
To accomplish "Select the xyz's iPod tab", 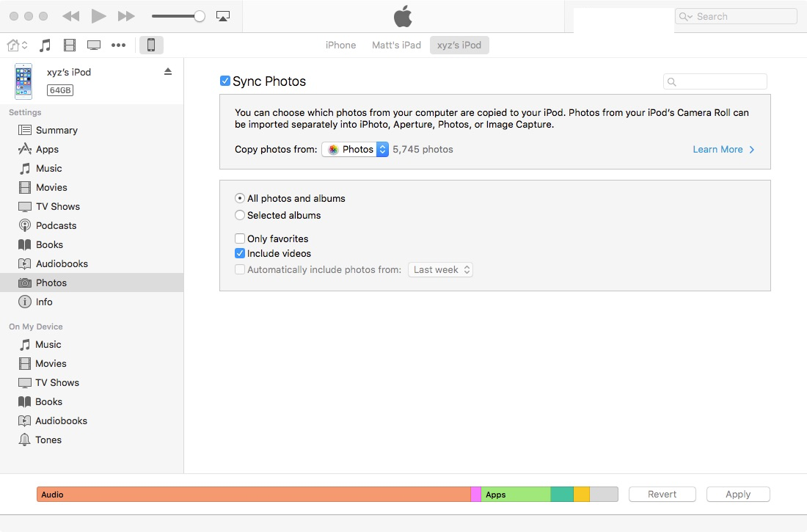I will coord(459,45).
